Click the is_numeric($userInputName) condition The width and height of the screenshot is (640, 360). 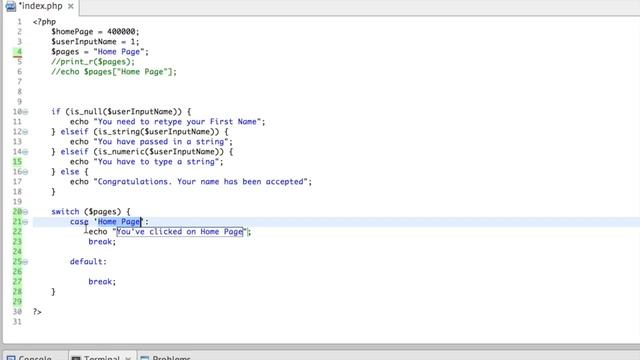(x=159, y=152)
